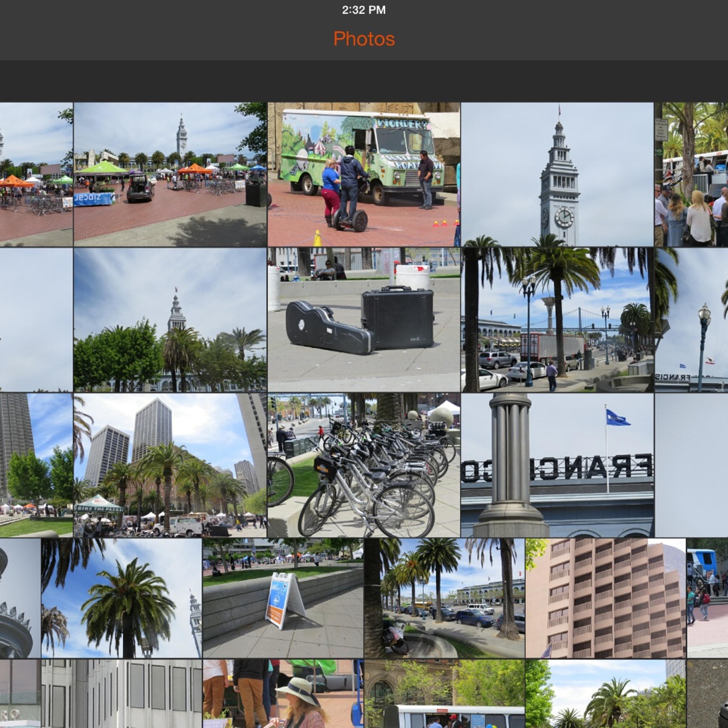Image resolution: width=728 pixels, height=728 pixels.
Task: Open the guitar case and black suitcase photo
Action: pos(364,319)
